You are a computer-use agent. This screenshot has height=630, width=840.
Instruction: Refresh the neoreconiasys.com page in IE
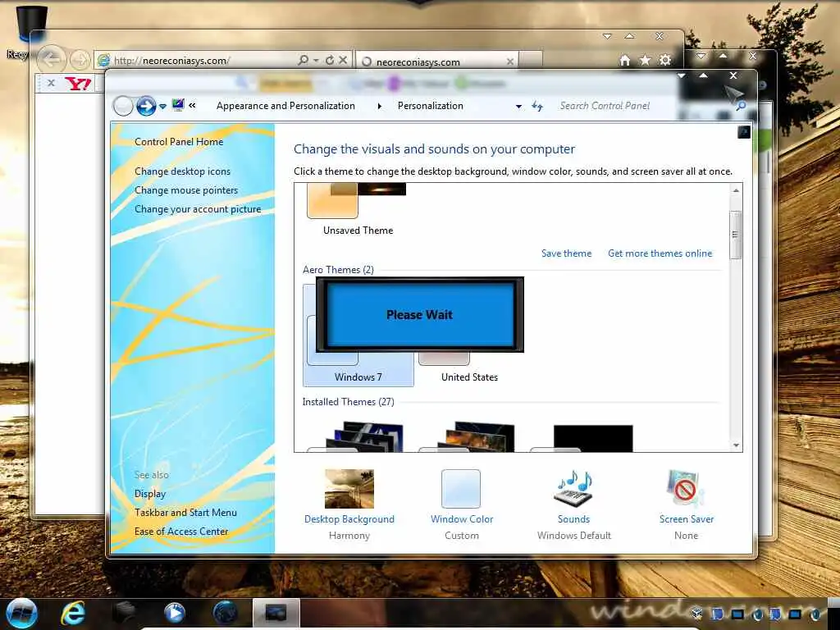(x=330, y=60)
